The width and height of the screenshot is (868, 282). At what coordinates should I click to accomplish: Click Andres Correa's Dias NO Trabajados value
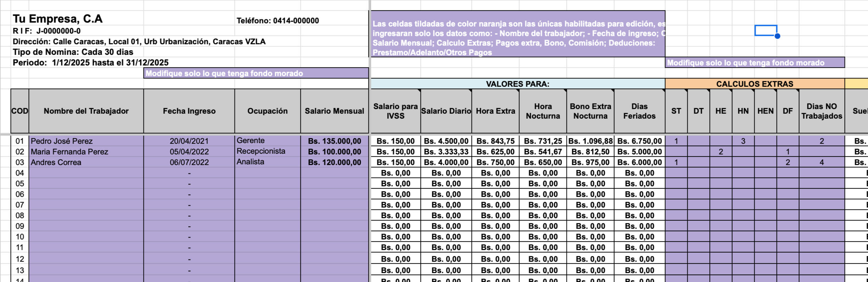[822, 162]
